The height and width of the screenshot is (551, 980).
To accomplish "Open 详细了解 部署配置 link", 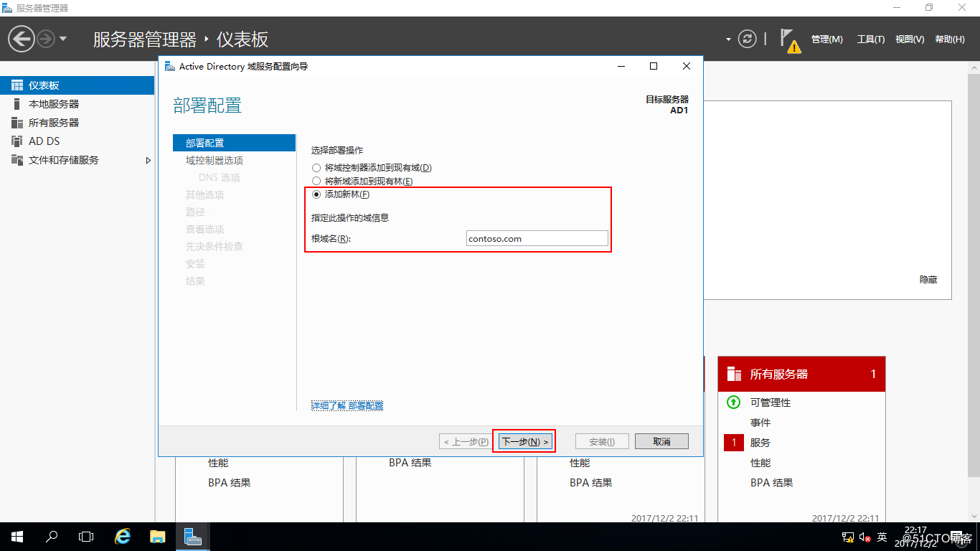I will (347, 406).
